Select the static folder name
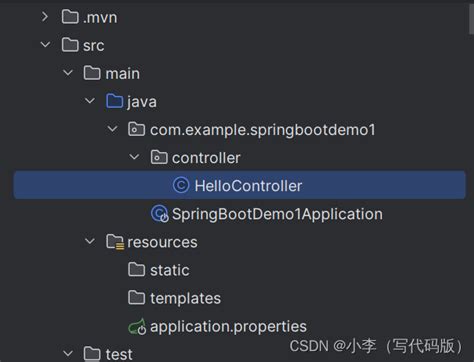Screen dimensions: 474x362 170,270
